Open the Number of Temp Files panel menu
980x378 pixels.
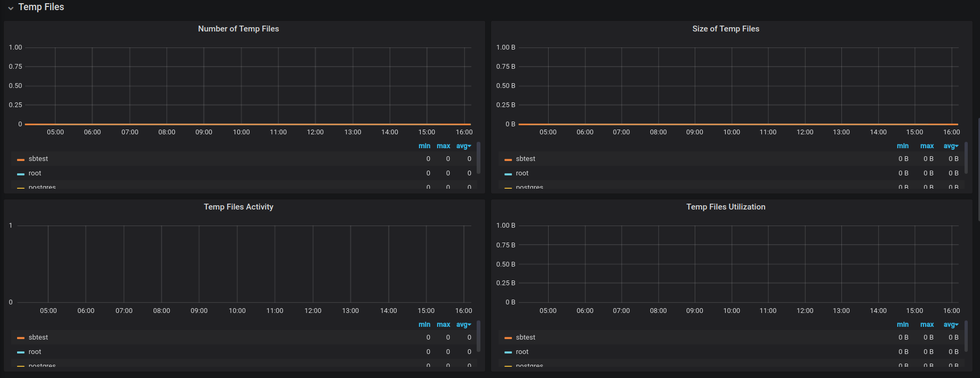(238, 29)
